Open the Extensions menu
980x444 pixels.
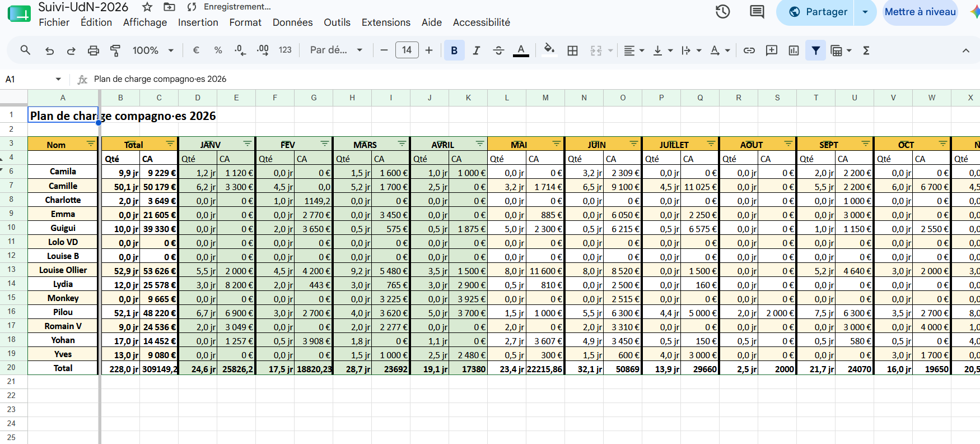(x=386, y=22)
